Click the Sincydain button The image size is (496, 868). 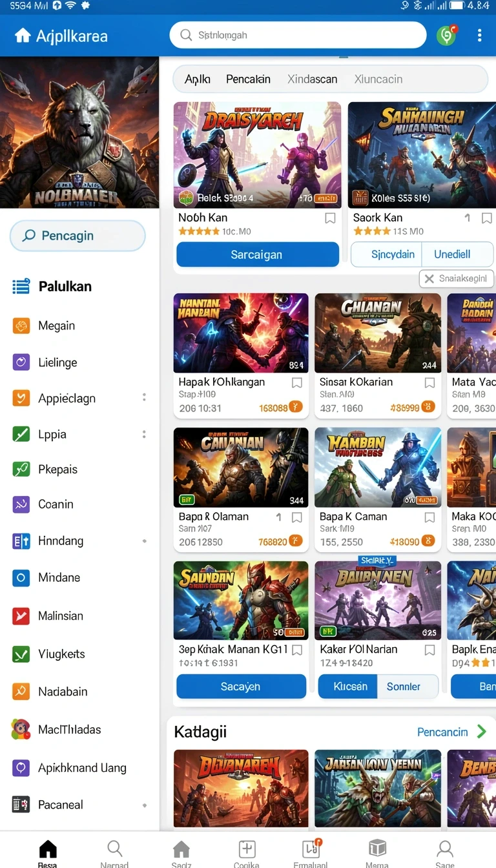386,254
